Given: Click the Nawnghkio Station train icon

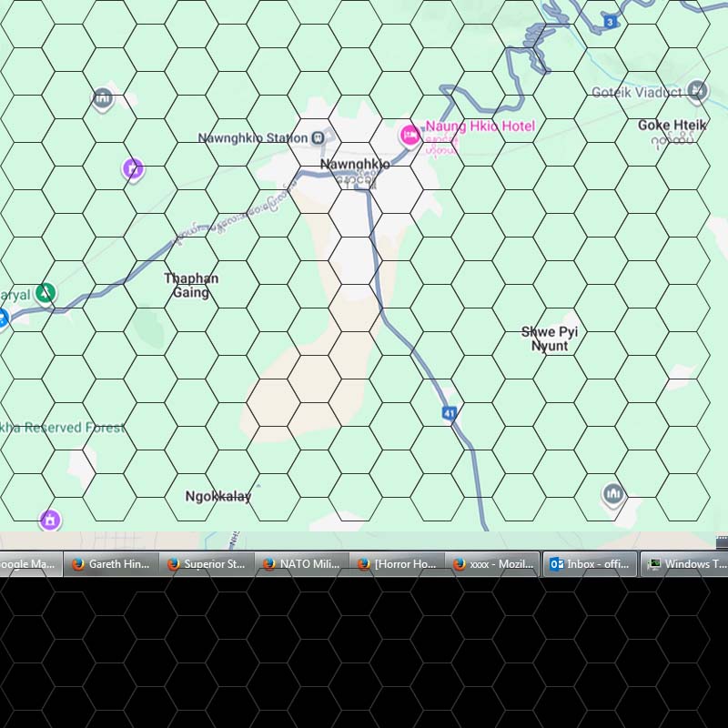Looking at the screenshot, I should 318,137.
